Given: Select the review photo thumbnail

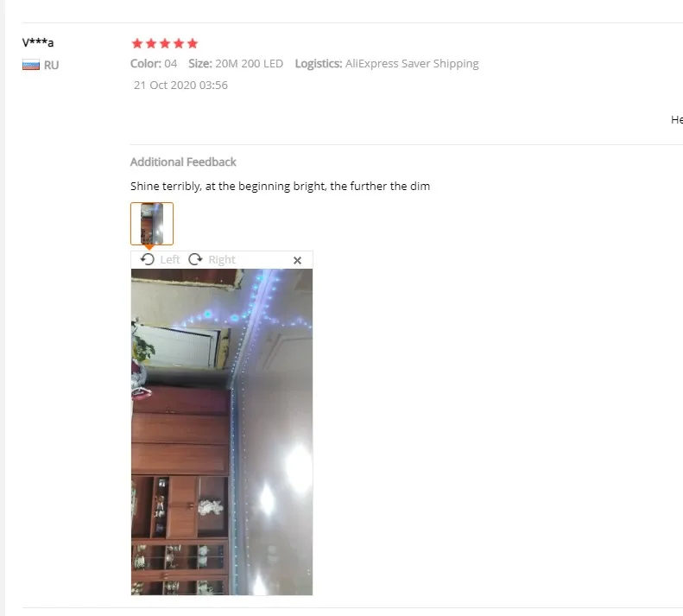Looking at the screenshot, I should pos(152,224).
